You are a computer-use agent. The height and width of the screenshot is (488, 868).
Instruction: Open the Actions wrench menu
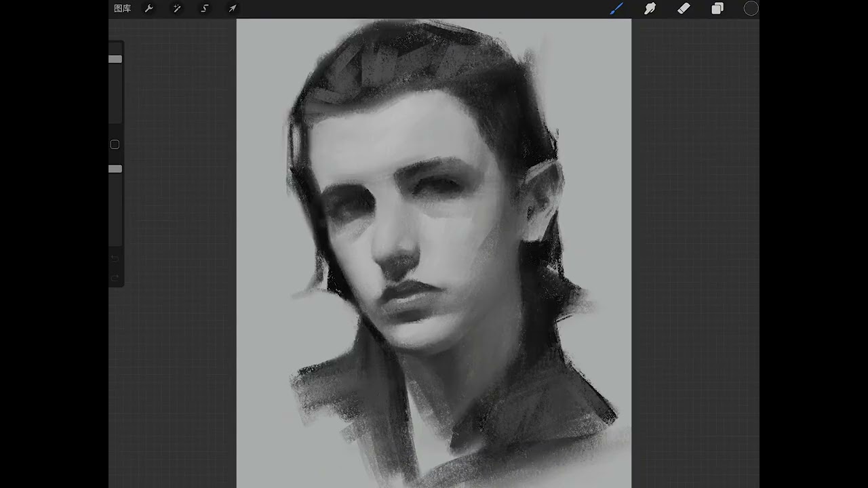[x=149, y=9]
